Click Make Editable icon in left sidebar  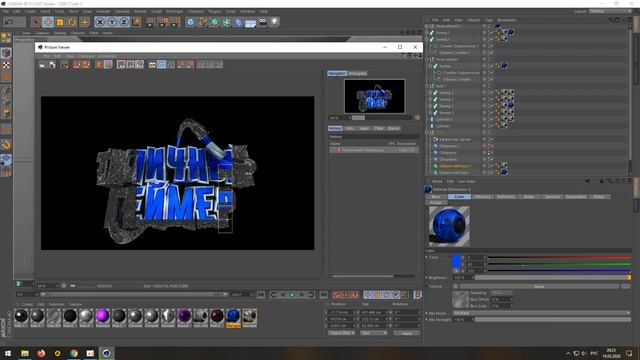[6, 38]
